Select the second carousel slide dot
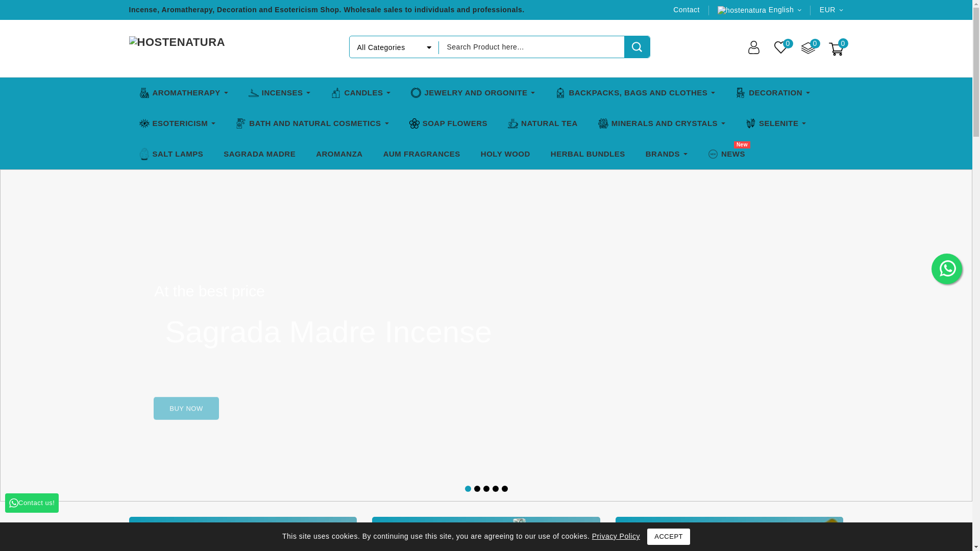Viewport: 980px width, 551px height. [x=477, y=489]
